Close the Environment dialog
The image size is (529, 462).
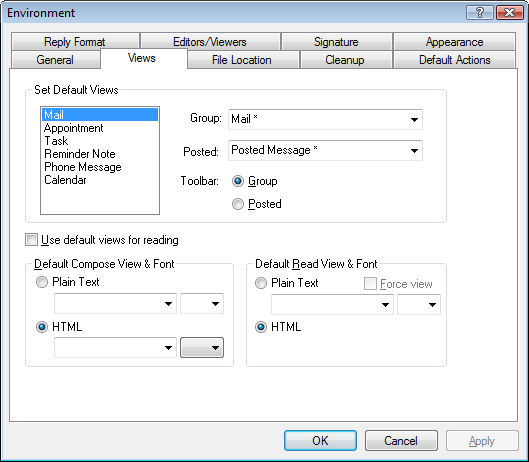pyautogui.click(x=510, y=13)
